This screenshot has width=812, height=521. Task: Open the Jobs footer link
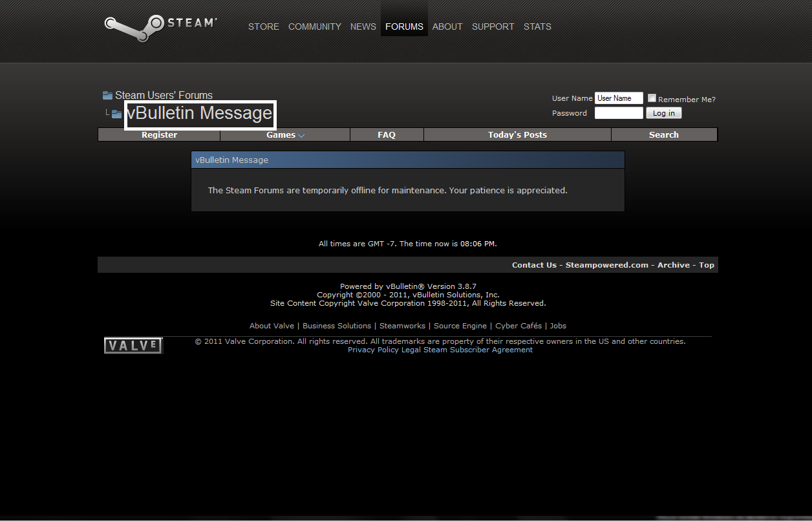(558, 326)
